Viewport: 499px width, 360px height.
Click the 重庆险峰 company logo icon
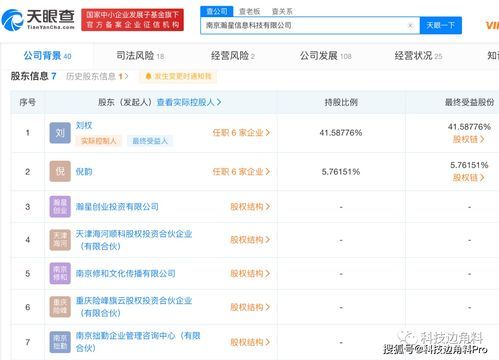click(60, 307)
